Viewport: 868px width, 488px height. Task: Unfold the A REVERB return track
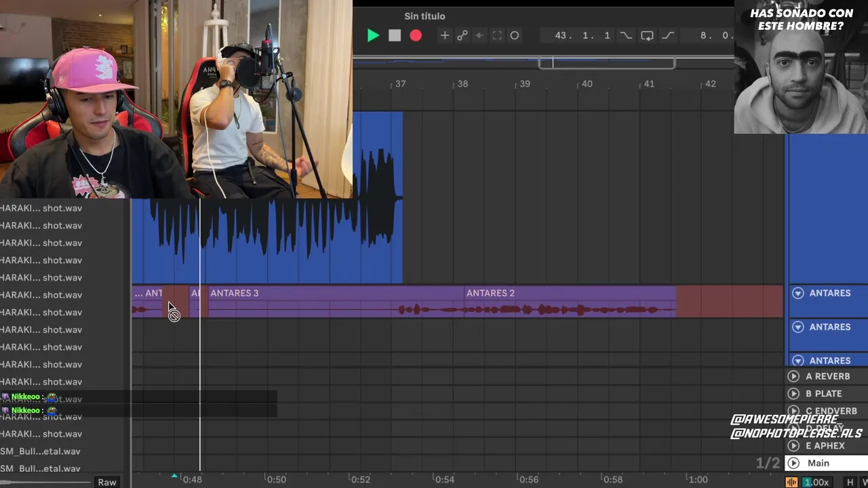[793, 376]
